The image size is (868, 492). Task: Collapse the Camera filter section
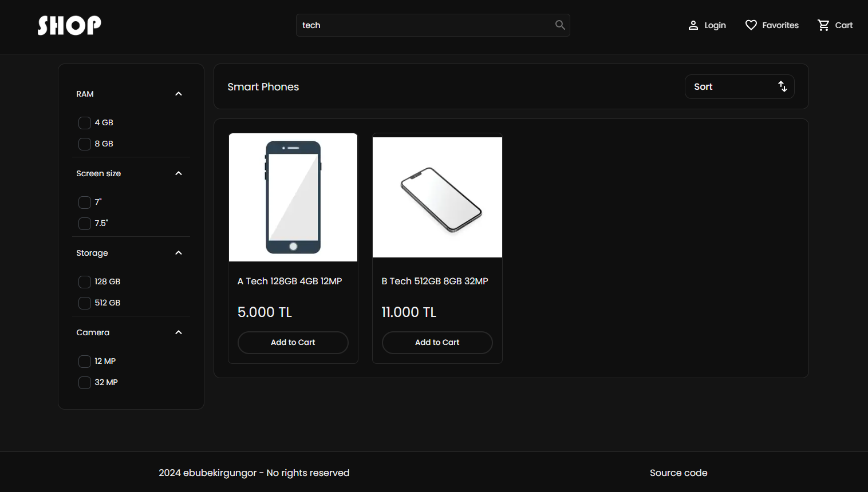[x=178, y=332]
